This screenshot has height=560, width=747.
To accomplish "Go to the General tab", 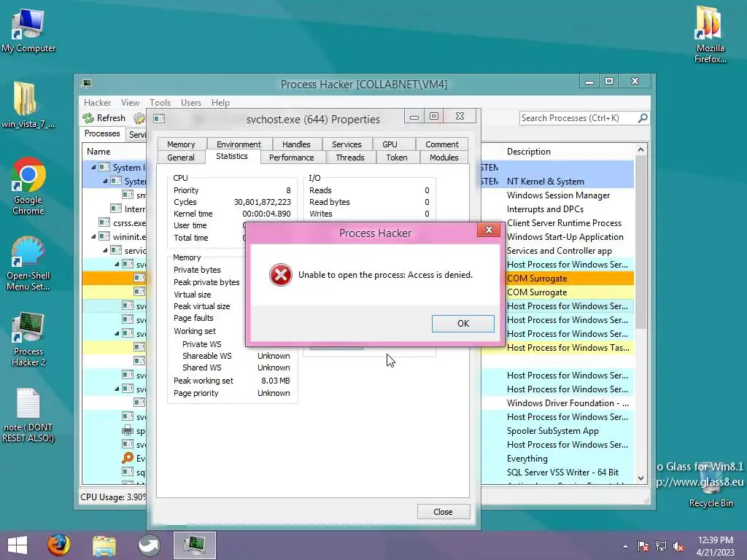I will point(181,157).
